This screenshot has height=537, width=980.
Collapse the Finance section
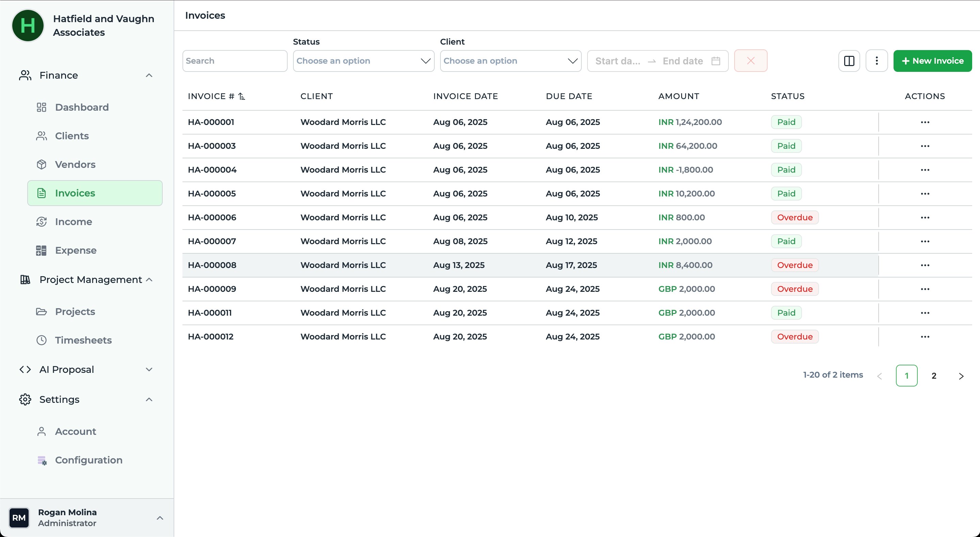coord(149,75)
